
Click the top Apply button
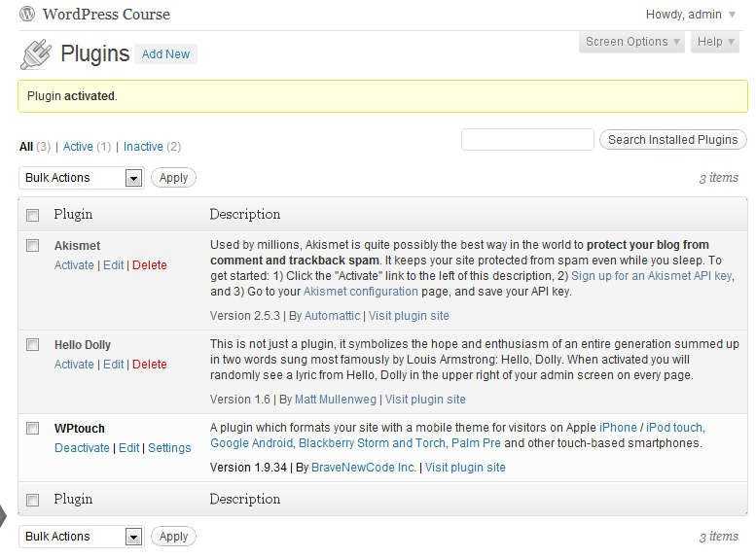[x=173, y=178]
